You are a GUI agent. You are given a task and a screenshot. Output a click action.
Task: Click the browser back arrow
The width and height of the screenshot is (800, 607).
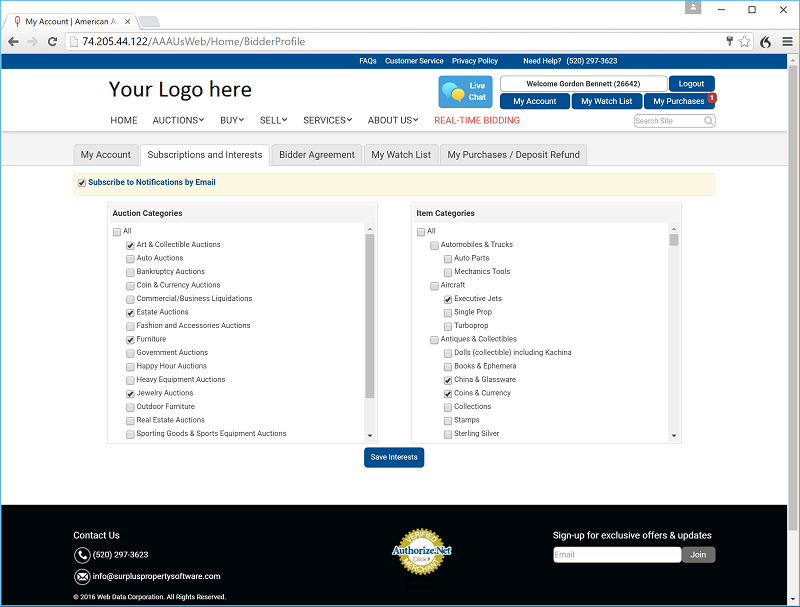tap(13, 42)
